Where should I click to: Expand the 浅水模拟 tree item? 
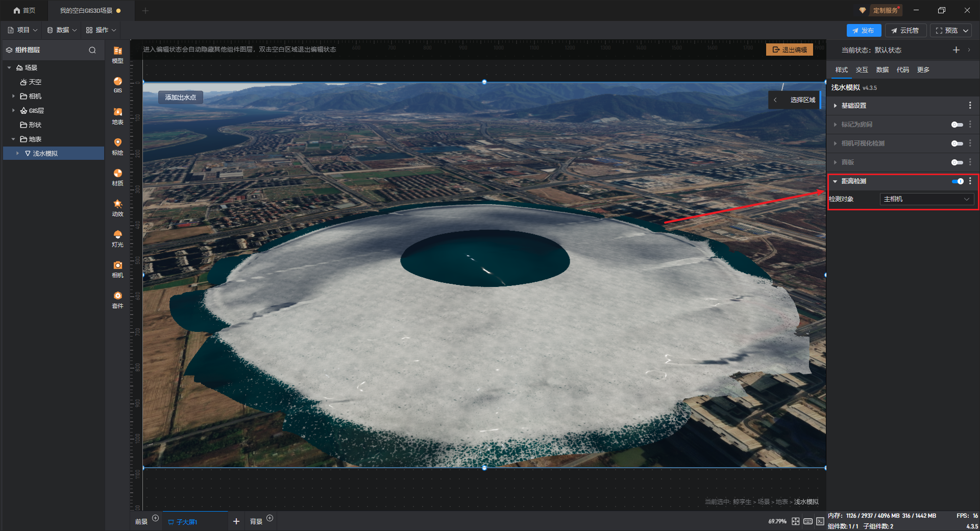(18, 153)
